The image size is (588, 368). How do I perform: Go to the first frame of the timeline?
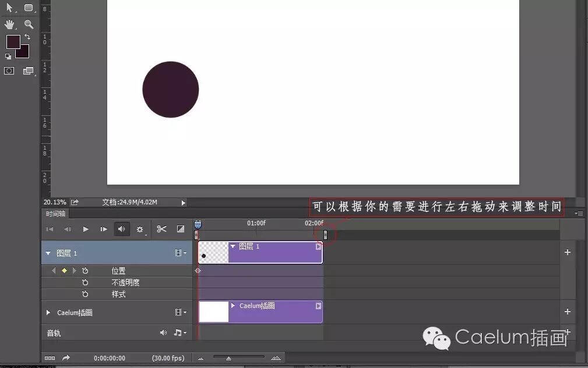(50, 229)
